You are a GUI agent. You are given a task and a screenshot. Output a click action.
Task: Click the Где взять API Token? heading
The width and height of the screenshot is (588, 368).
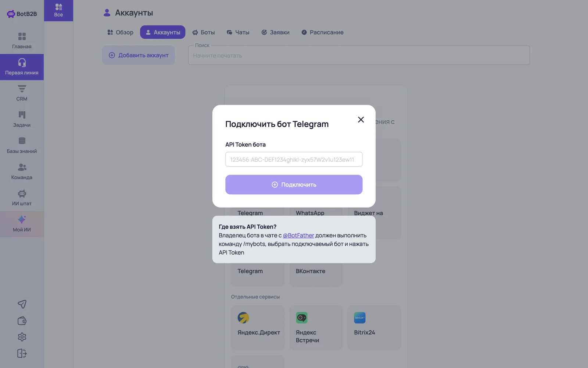pos(247,227)
